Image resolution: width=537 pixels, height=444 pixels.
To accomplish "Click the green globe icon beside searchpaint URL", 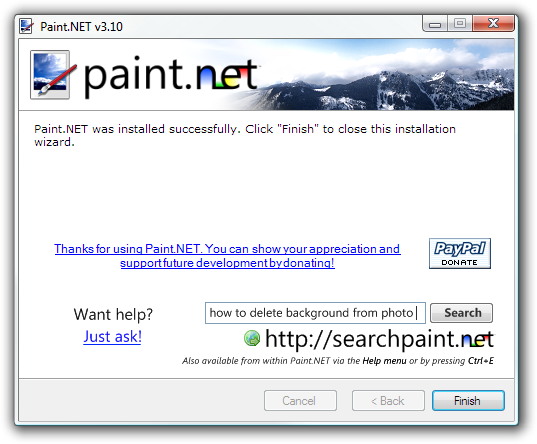I will (252, 338).
